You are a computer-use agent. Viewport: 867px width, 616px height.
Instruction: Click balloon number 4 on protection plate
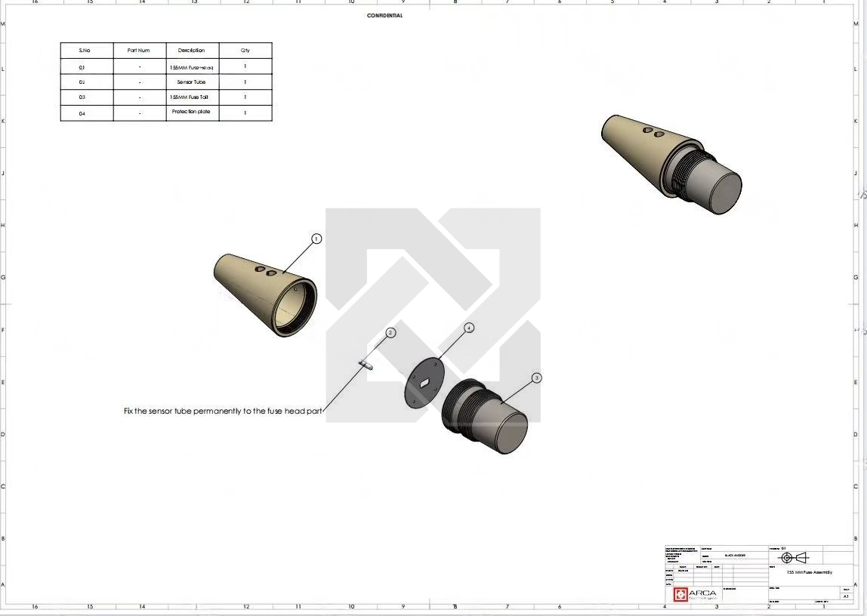point(469,328)
